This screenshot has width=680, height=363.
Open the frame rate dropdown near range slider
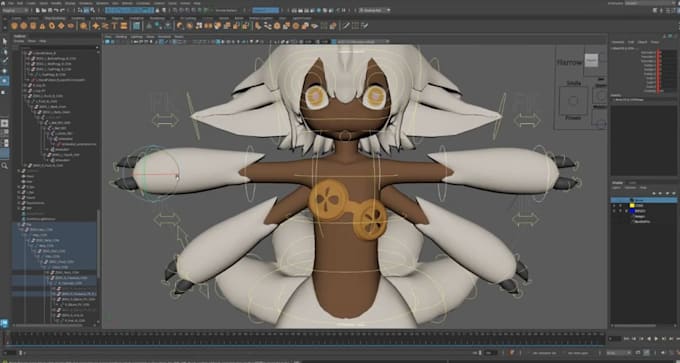[619, 353]
